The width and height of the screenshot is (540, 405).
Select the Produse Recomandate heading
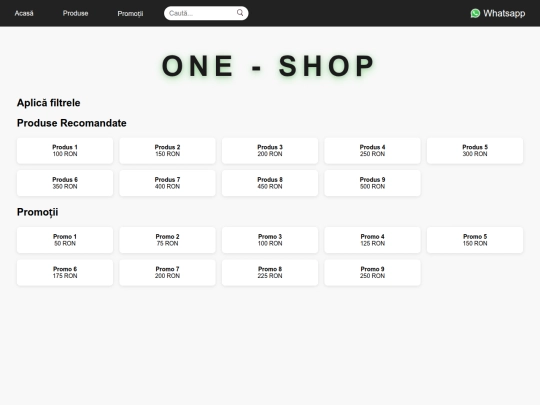(72, 123)
